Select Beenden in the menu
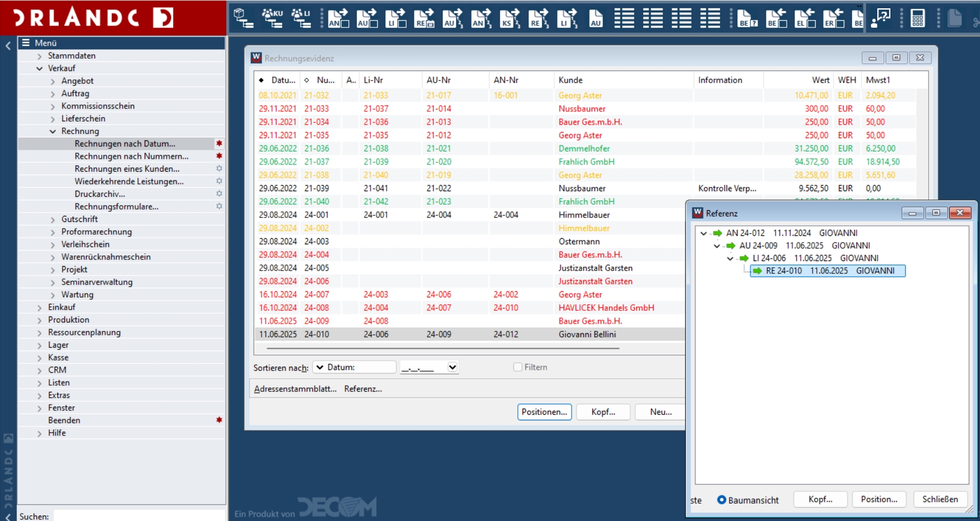The image size is (980, 521). coord(64,420)
